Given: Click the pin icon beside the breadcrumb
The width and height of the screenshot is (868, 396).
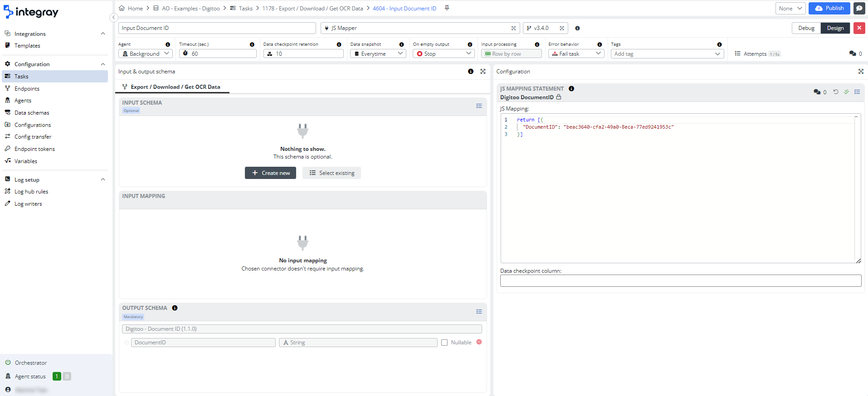Looking at the screenshot, I should [x=447, y=8].
